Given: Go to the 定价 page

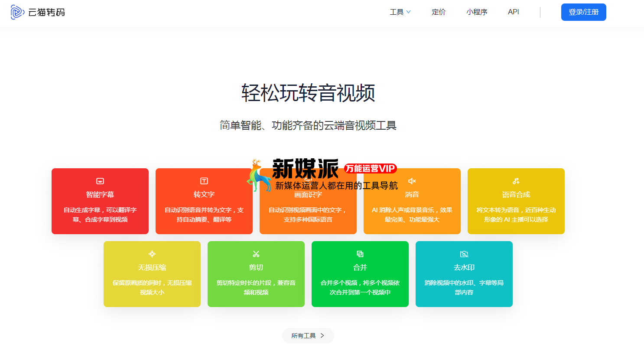Looking at the screenshot, I should 439,12.
